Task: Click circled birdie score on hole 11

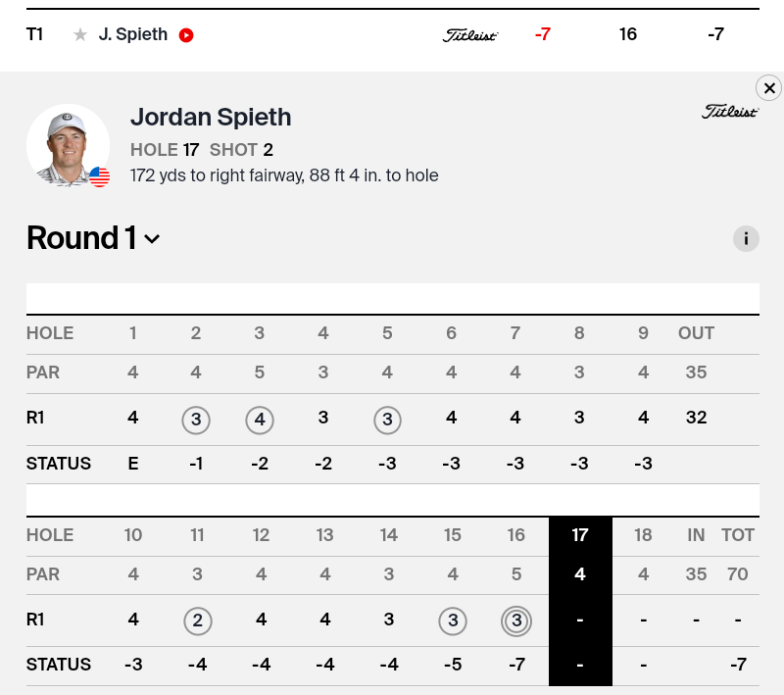Action: point(197,621)
